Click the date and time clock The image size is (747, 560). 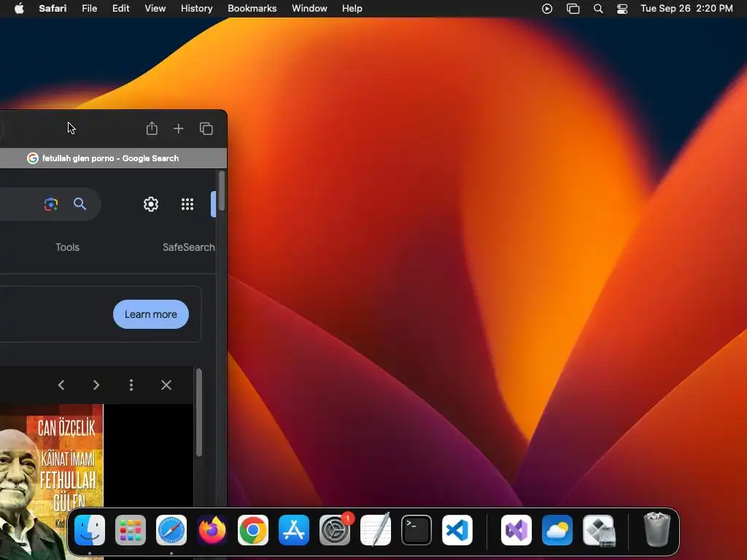(686, 9)
